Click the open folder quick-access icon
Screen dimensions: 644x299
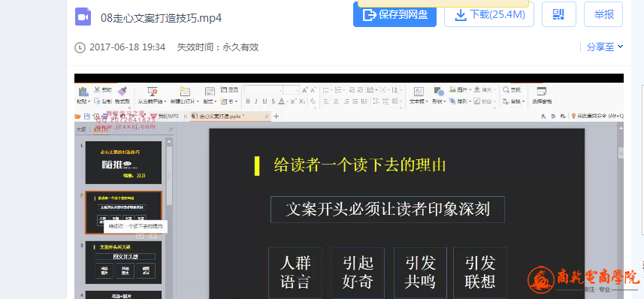point(77,116)
